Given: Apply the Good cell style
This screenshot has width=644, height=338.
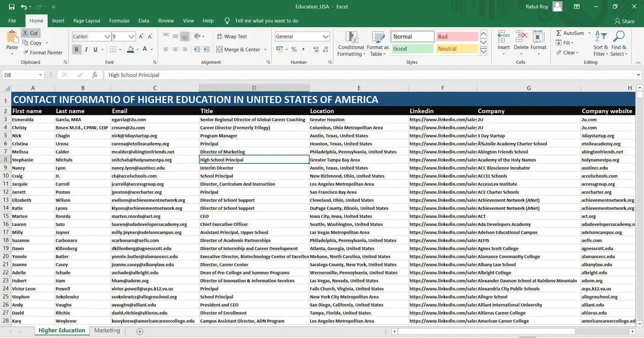Looking at the screenshot, I should (412, 49).
